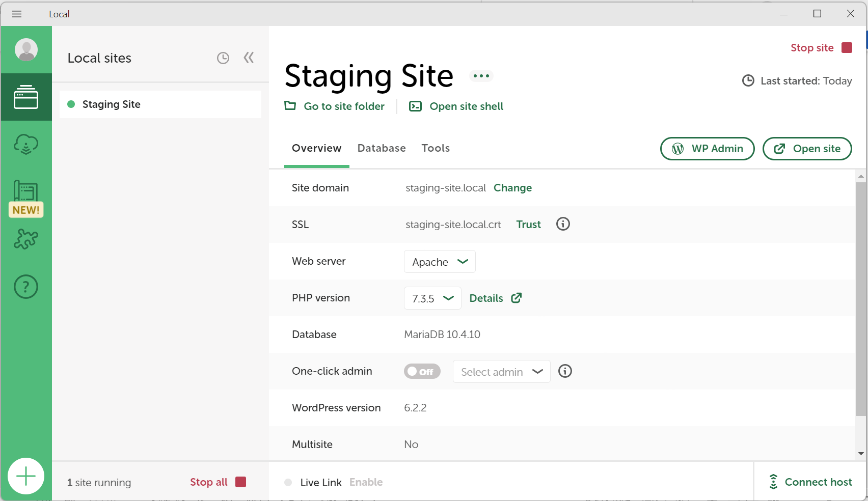Click the Connect host icon
Image resolution: width=868 pixels, height=501 pixels.
pos(773,482)
